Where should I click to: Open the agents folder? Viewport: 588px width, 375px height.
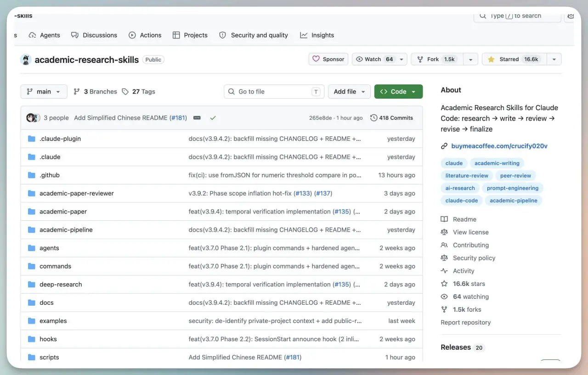tap(49, 248)
